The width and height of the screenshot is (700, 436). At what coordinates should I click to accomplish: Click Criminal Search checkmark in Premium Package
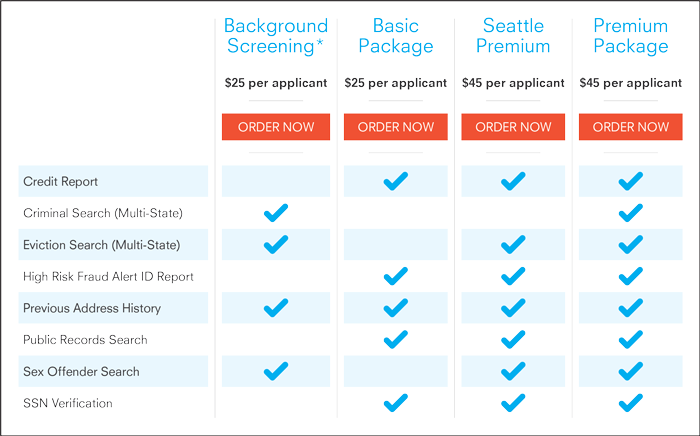[x=630, y=212]
